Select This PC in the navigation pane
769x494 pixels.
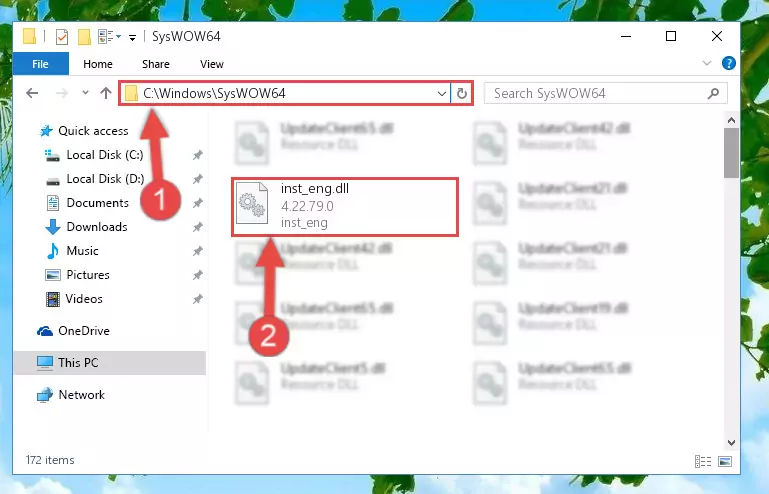click(x=110, y=363)
